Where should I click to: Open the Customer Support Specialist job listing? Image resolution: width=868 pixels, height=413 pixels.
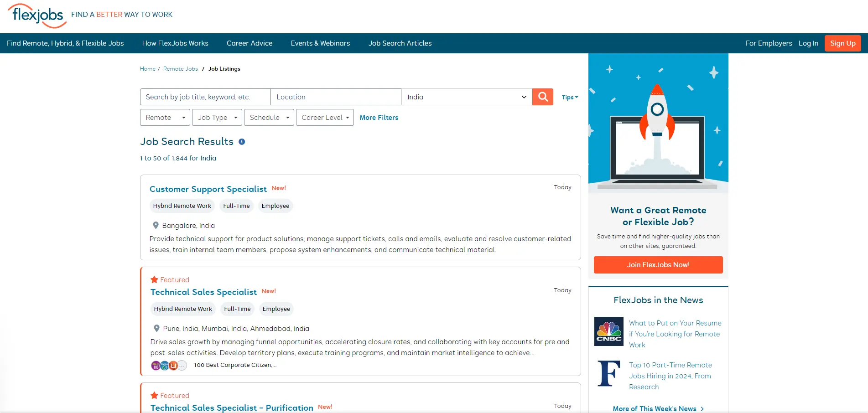click(x=208, y=189)
